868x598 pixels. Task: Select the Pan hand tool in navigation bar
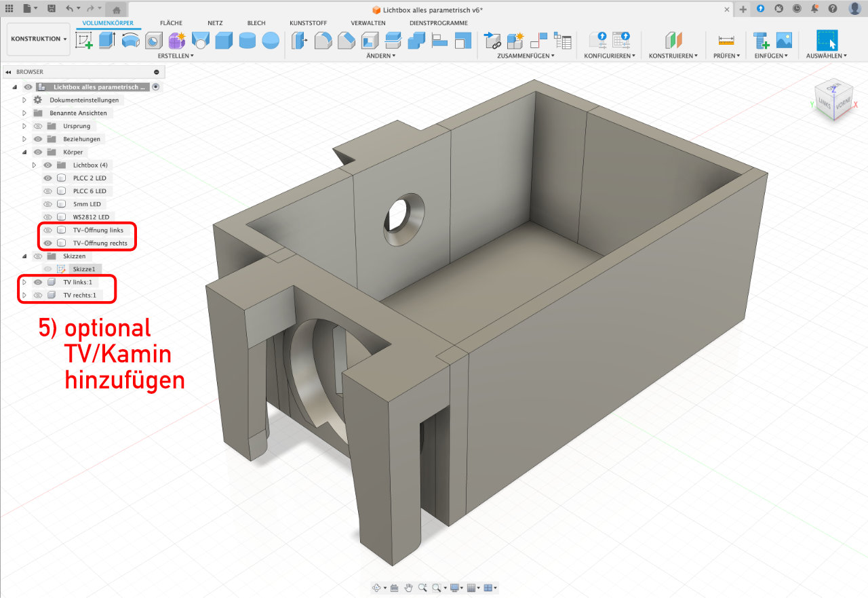[x=409, y=587]
